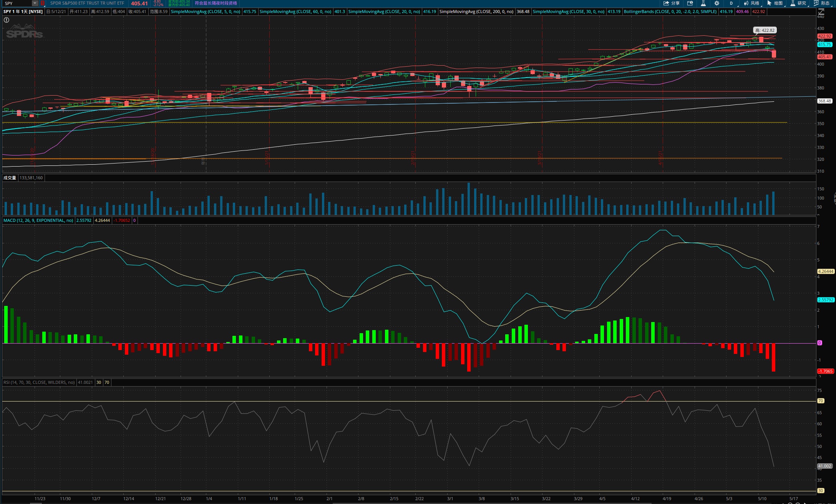Click the MACD -1.7065 histogram axis tag
This screenshot has width=836, height=504.
coord(825,371)
